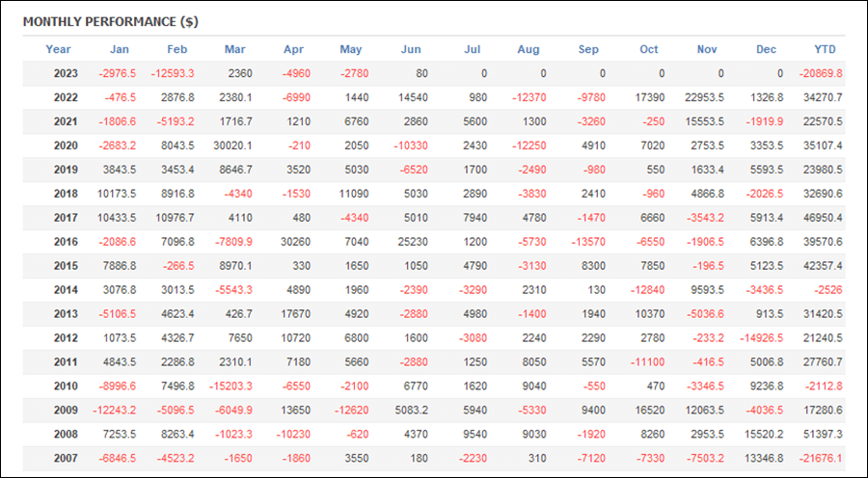Select the 2011 year row label
868x478 pixels.
[x=66, y=362]
